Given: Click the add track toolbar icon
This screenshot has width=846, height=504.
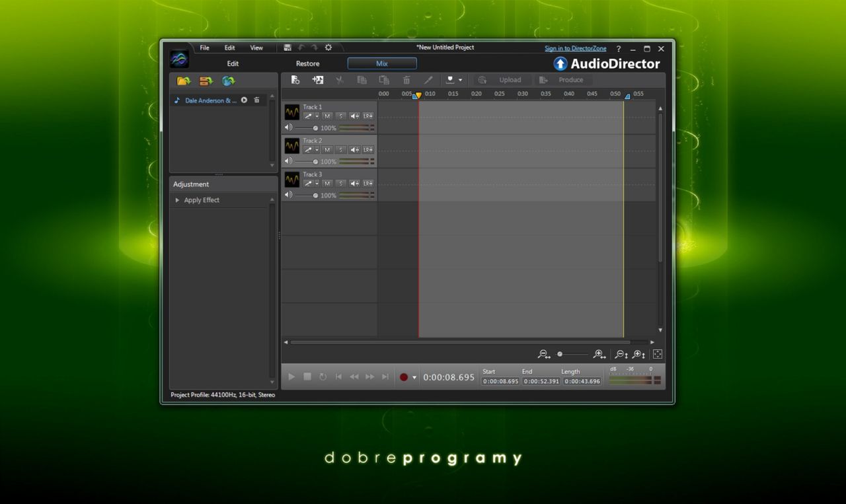Looking at the screenshot, I should 318,80.
